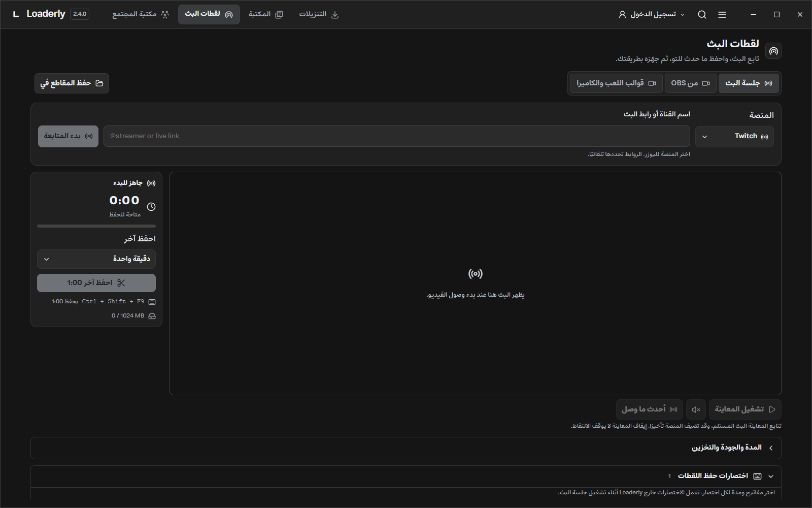Open مكتبة المجتمع community library tab
Image resolution: width=812 pixels, height=508 pixels.
pyautogui.click(x=140, y=14)
